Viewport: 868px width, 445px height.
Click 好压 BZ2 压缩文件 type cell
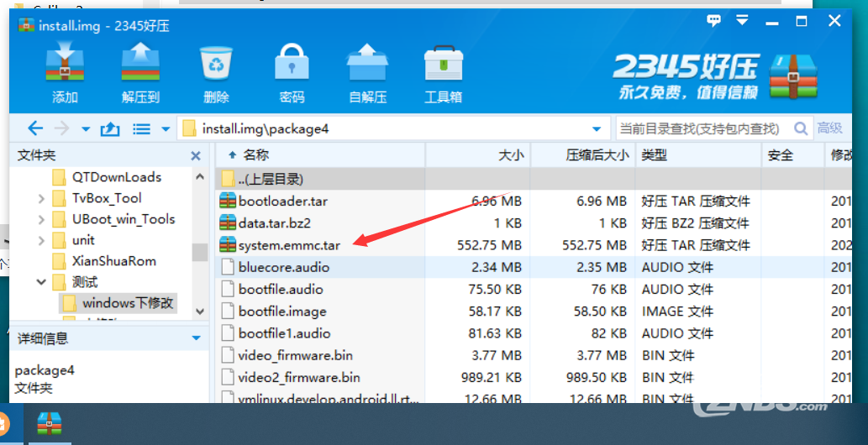pos(695,223)
